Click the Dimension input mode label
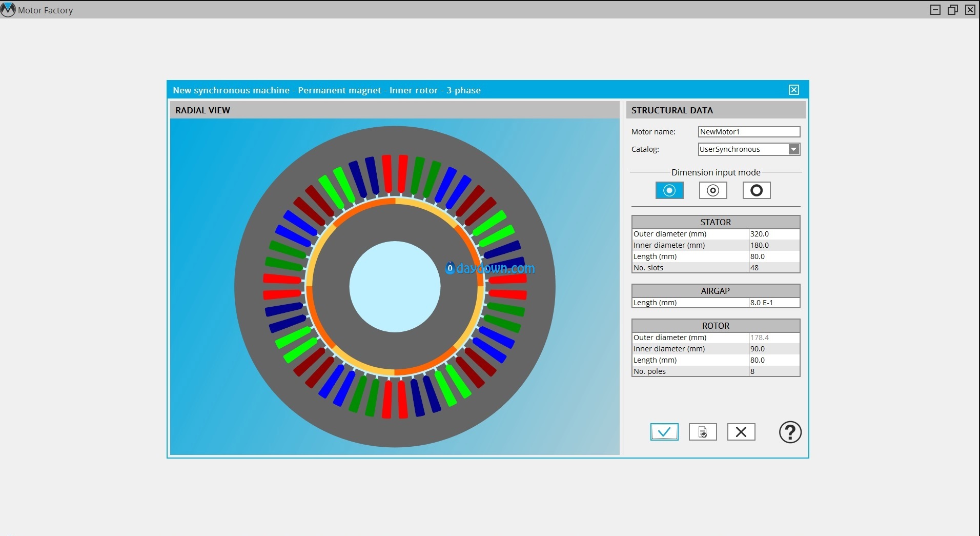This screenshot has height=536, width=980. click(x=716, y=172)
